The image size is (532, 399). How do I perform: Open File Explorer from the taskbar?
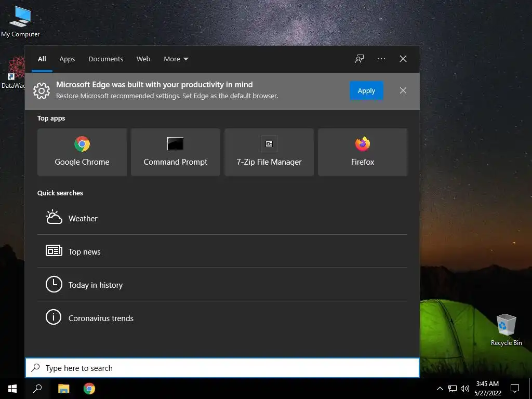click(63, 389)
